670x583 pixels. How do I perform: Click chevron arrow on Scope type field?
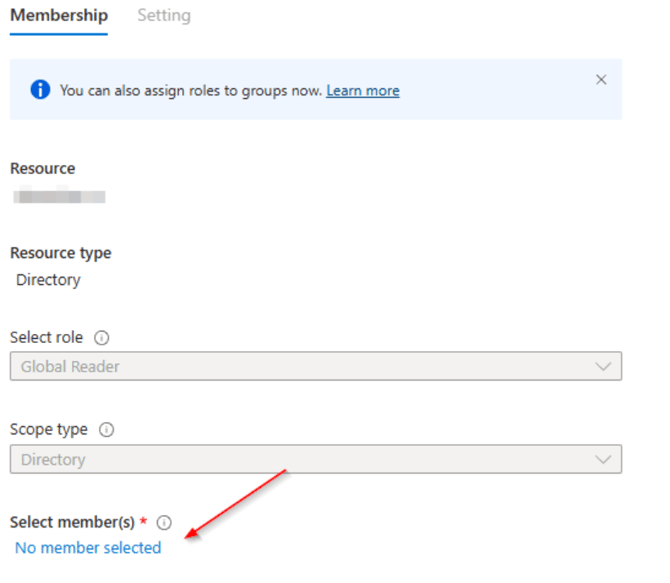pos(603,460)
